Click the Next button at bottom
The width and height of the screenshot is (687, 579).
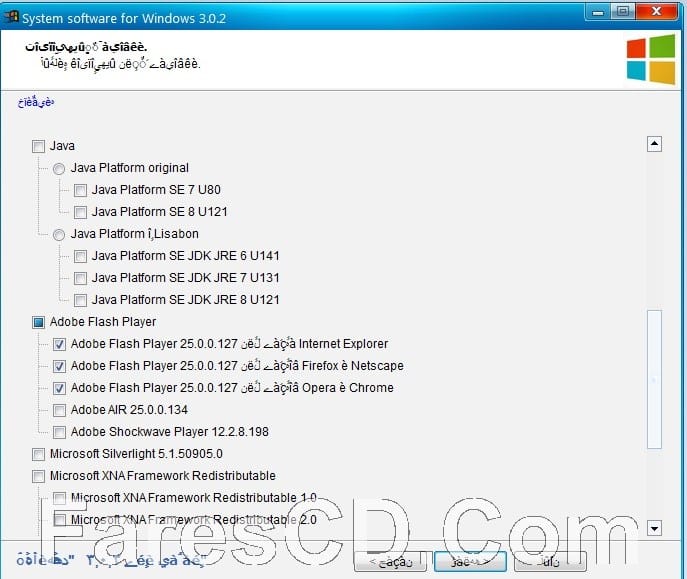pyautogui.click(x=470, y=561)
